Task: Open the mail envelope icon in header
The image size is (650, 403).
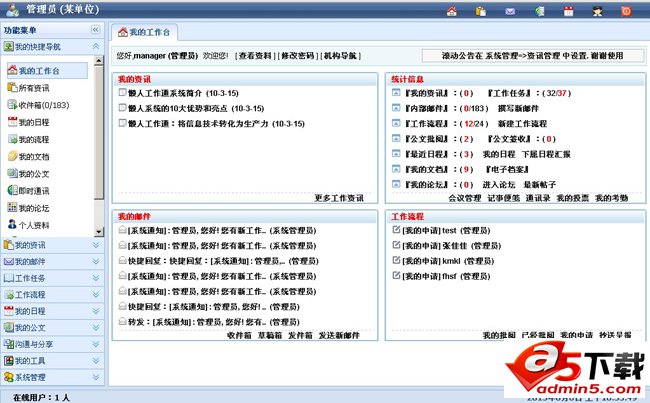Action: click(510, 11)
